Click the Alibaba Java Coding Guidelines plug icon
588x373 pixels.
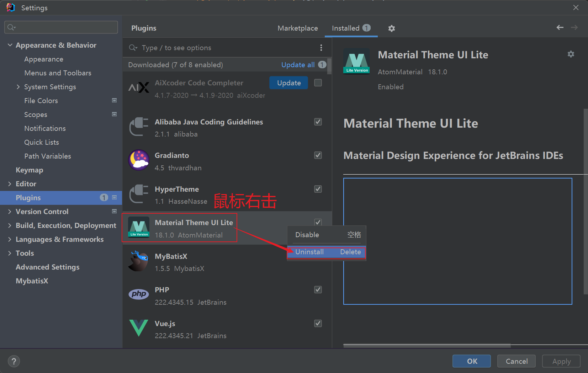pos(139,127)
